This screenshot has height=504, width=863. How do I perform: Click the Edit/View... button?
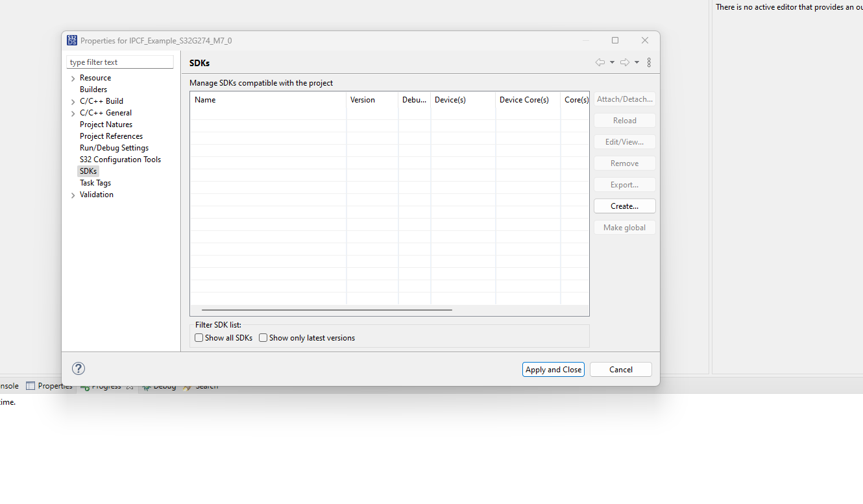tap(625, 142)
